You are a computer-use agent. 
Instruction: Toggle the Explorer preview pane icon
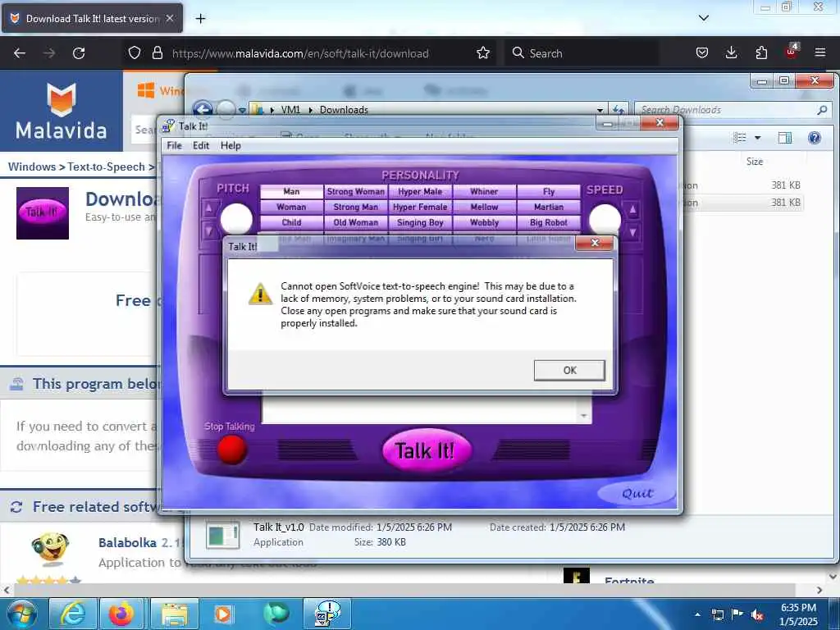785,138
